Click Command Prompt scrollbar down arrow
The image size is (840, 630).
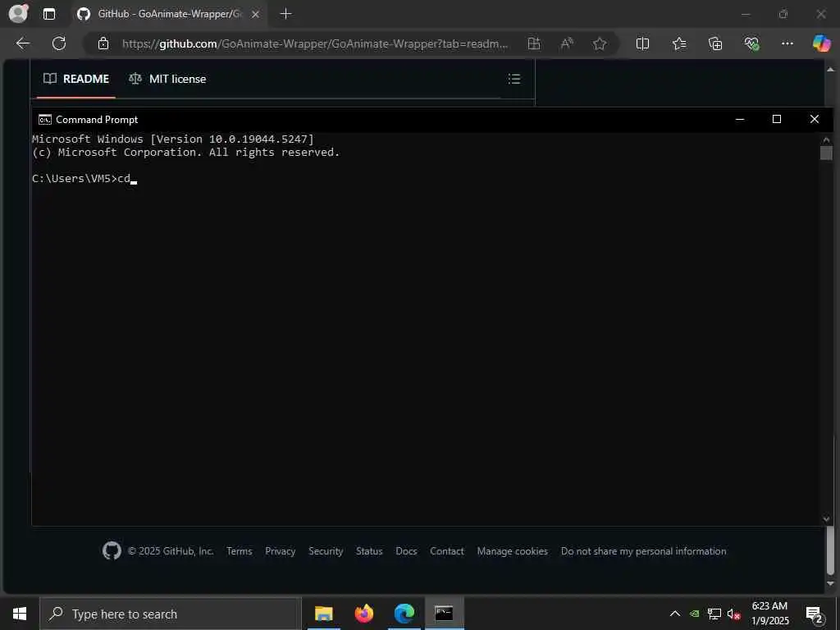tap(826, 519)
